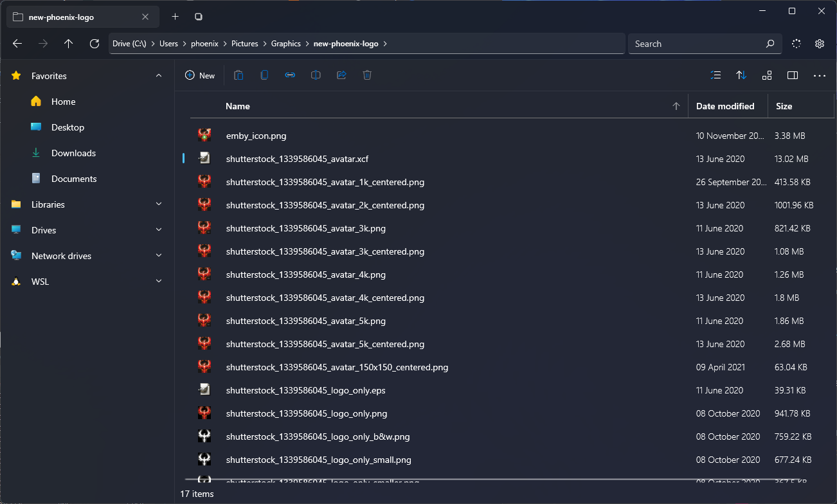837x504 pixels.
Task: Click the Paste icon in the toolbar
Action: pyautogui.click(x=239, y=75)
